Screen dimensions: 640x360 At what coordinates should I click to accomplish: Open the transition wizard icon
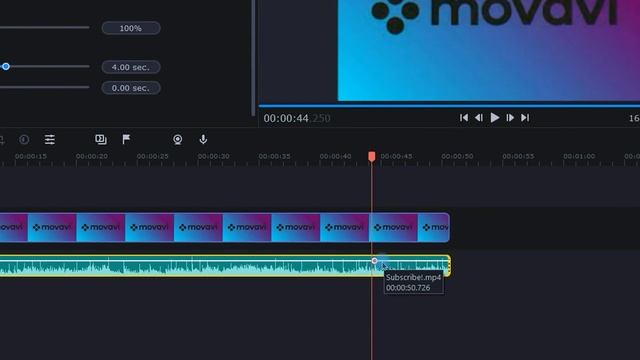[101, 140]
